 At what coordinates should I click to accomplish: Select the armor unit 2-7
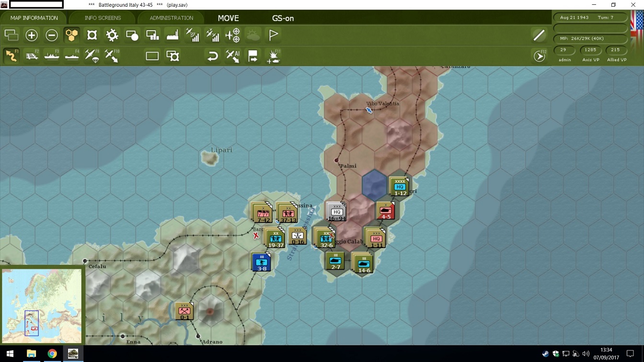click(335, 261)
